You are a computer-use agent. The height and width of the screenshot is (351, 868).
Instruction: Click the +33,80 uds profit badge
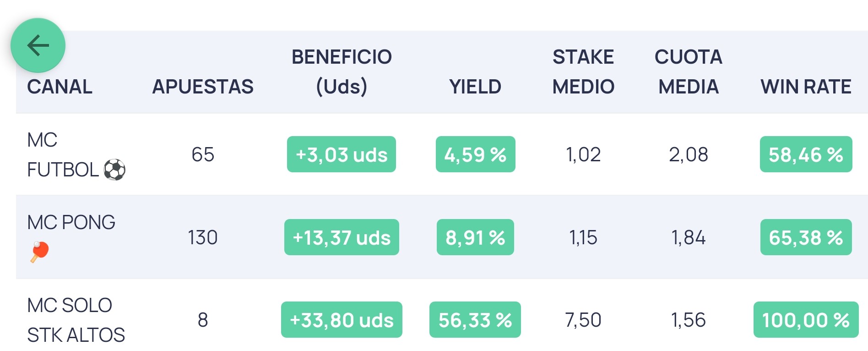[342, 320]
